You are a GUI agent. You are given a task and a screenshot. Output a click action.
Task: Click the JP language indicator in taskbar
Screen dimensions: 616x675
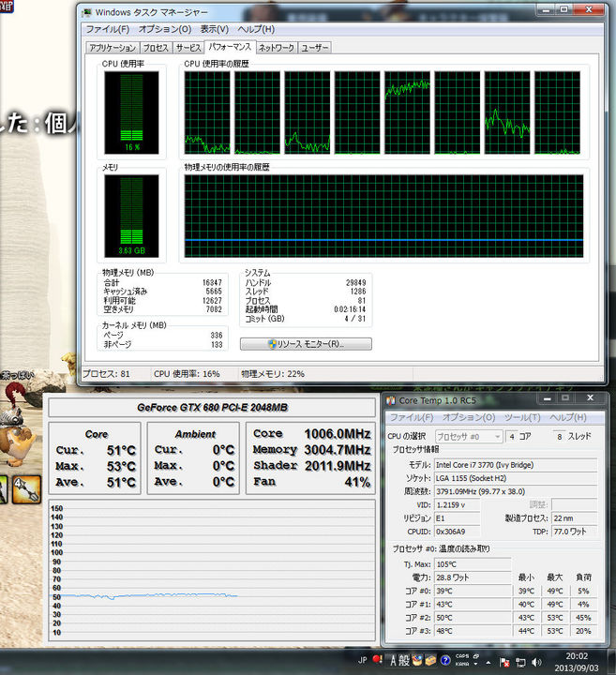click(x=363, y=660)
